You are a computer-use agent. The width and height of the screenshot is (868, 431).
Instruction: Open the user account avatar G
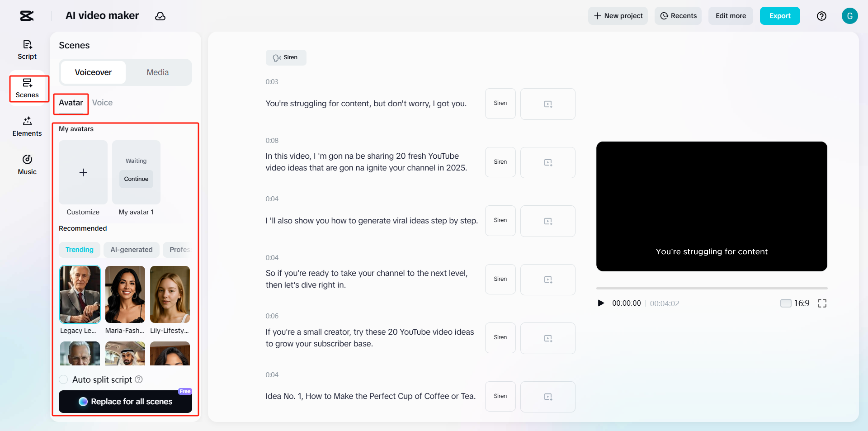(x=849, y=16)
